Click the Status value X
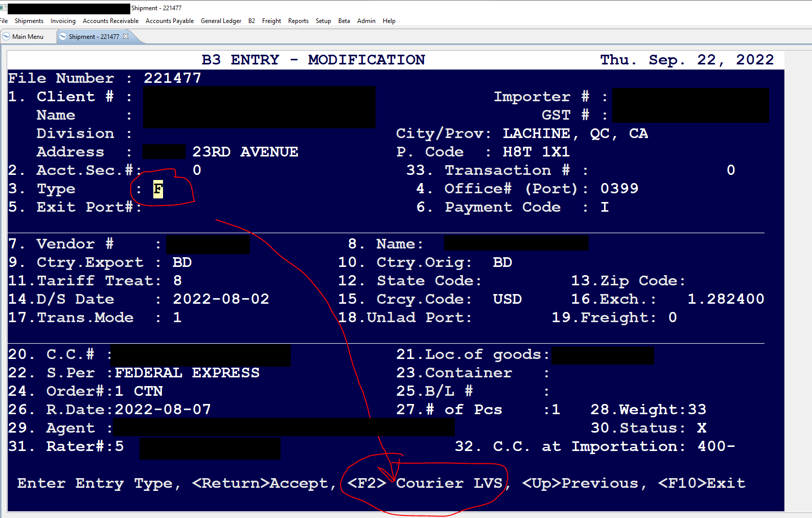Image resolution: width=812 pixels, height=518 pixels. pos(702,428)
